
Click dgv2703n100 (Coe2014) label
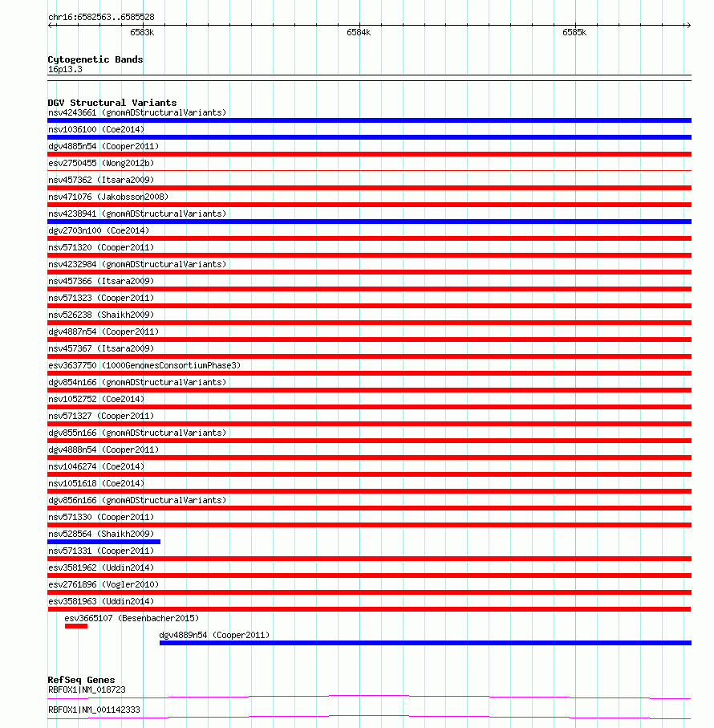click(99, 230)
